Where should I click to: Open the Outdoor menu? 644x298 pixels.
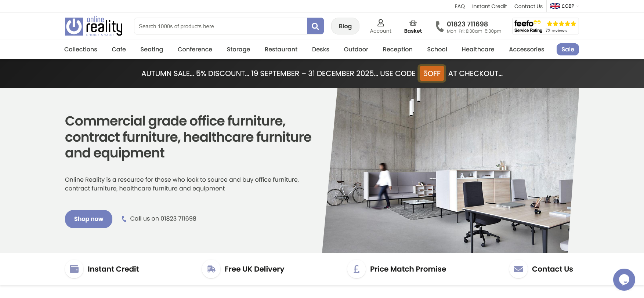click(356, 49)
